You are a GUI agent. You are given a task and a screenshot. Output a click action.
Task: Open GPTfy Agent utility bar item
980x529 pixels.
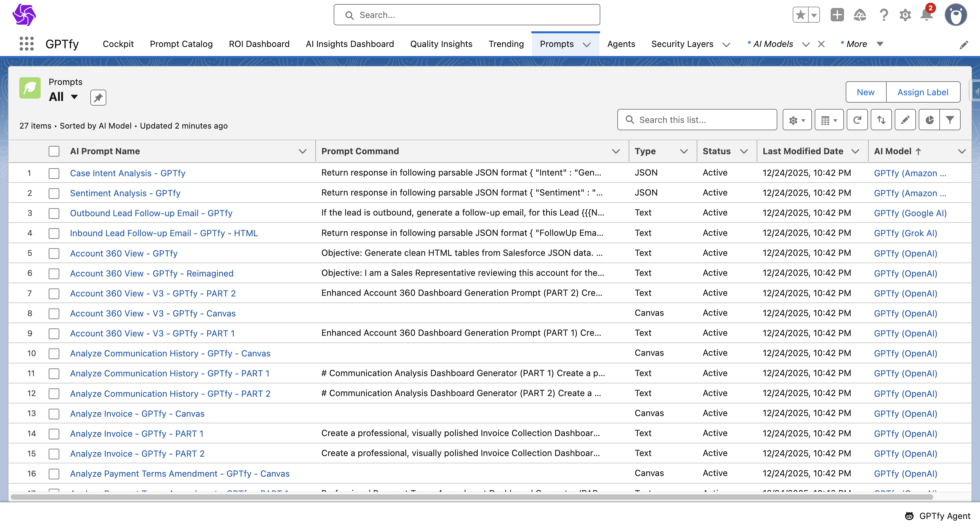[x=938, y=516]
